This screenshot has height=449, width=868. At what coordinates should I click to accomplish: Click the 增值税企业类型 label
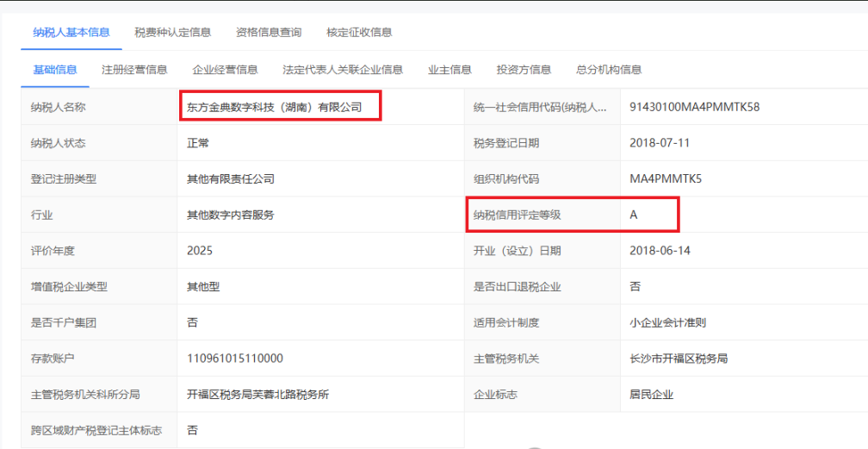pos(69,287)
